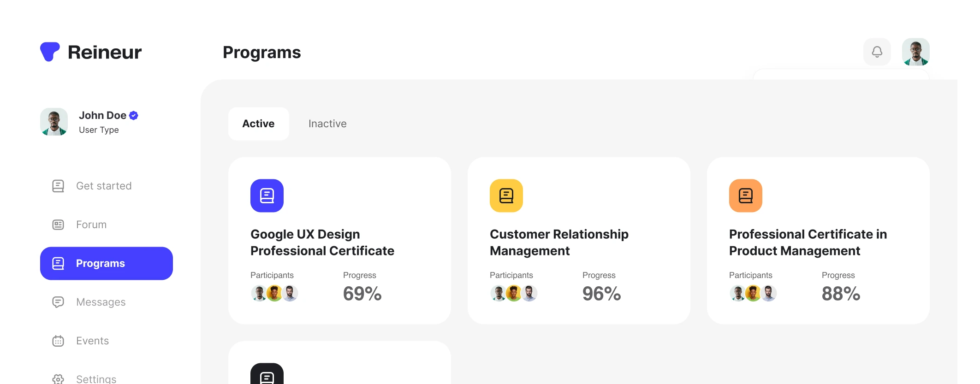
Task: Click the purple Google UX Design program icon
Action: [267, 195]
